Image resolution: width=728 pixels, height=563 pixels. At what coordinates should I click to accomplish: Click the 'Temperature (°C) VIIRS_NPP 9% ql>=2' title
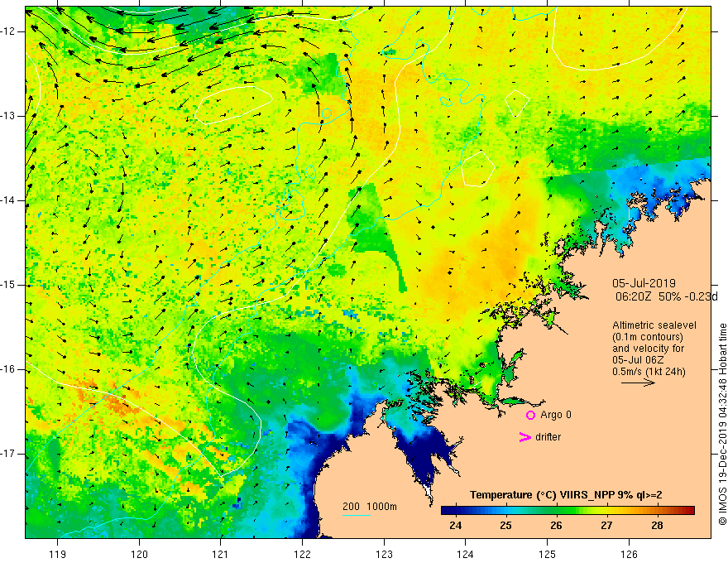566,495
